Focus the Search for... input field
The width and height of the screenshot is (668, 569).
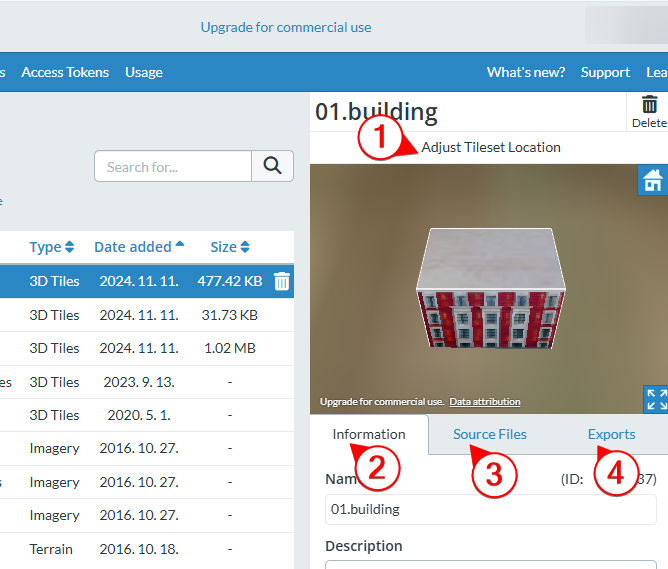tap(172, 166)
